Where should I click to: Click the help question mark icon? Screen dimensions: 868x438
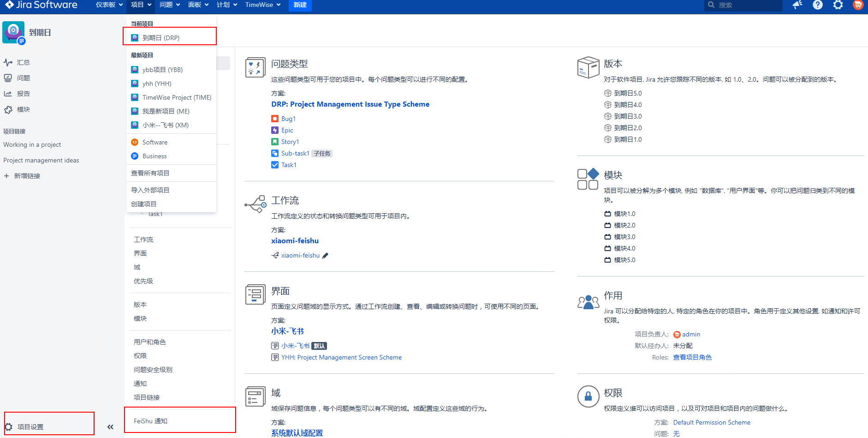click(817, 5)
